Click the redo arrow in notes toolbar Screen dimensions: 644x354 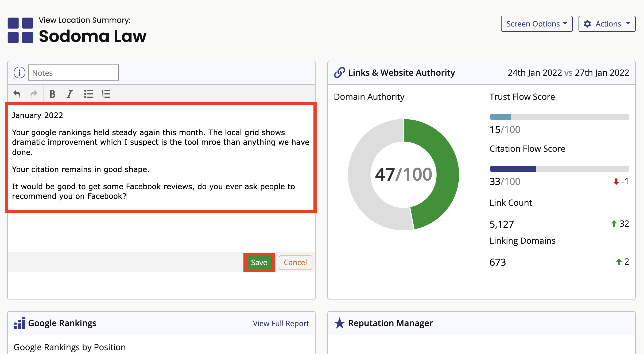(x=34, y=94)
